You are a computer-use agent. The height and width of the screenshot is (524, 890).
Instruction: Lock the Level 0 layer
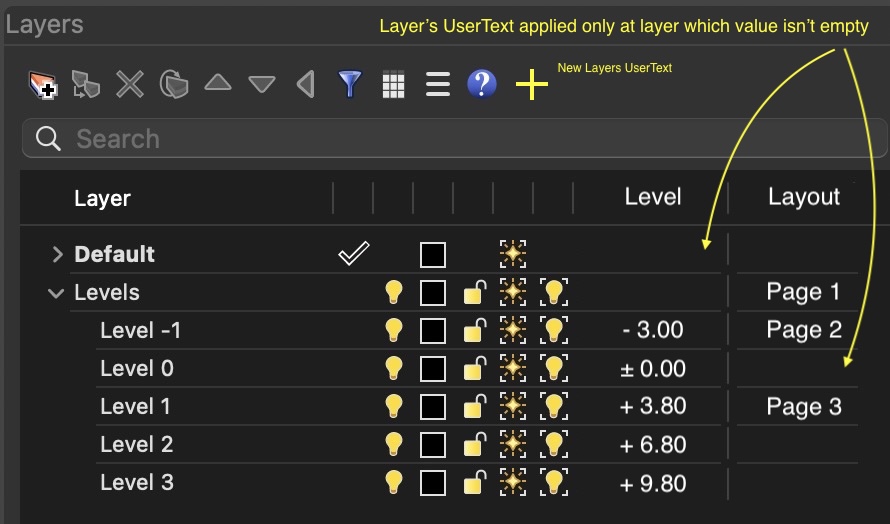(x=475, y=369)
